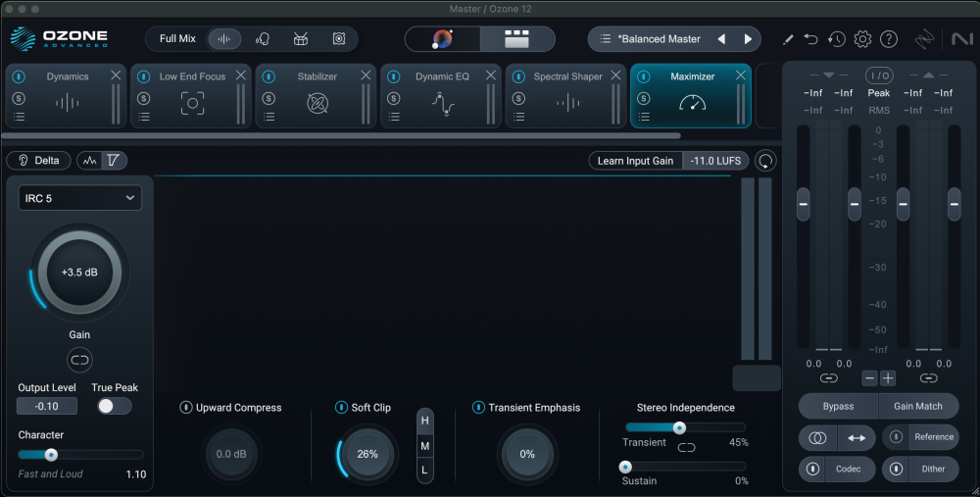Viewport: 980px width, 497px height.
Task: Click the pencil edit icon
Action: click(788, 39)
